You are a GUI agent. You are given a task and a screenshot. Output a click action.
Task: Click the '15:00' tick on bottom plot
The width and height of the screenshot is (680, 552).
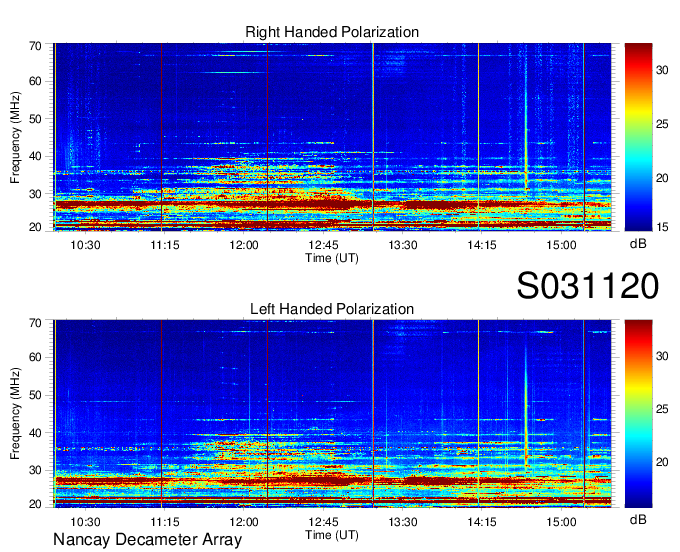(x=561, y=522)
